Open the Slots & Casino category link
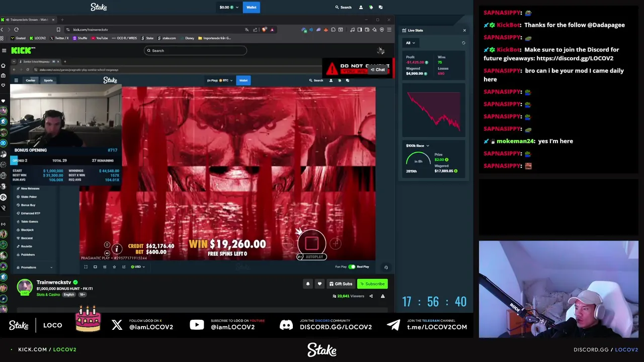 pos(48,295)
